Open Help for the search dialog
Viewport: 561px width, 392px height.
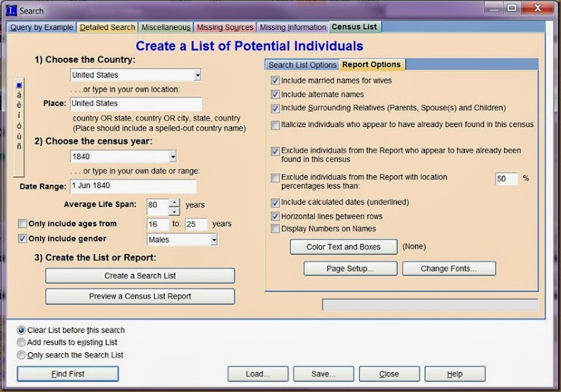pyautogui.click(x=454, y=374)
